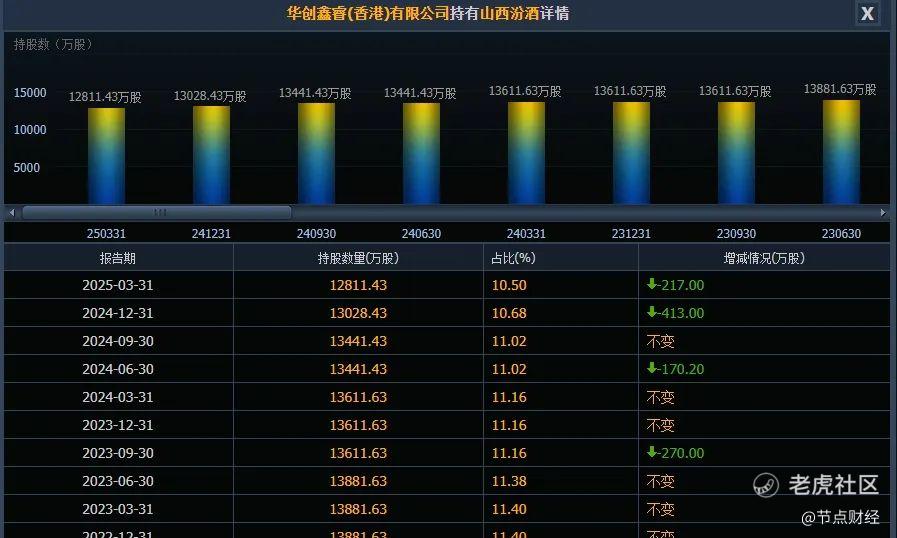Click the horizontal scrollbar thumb under the chart
Screen dimensions: 897x538
(157, 212)
